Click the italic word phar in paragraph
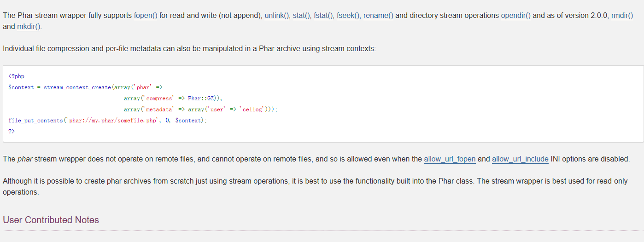This screenshot has height=242, width=644. [x=25, y=159]
